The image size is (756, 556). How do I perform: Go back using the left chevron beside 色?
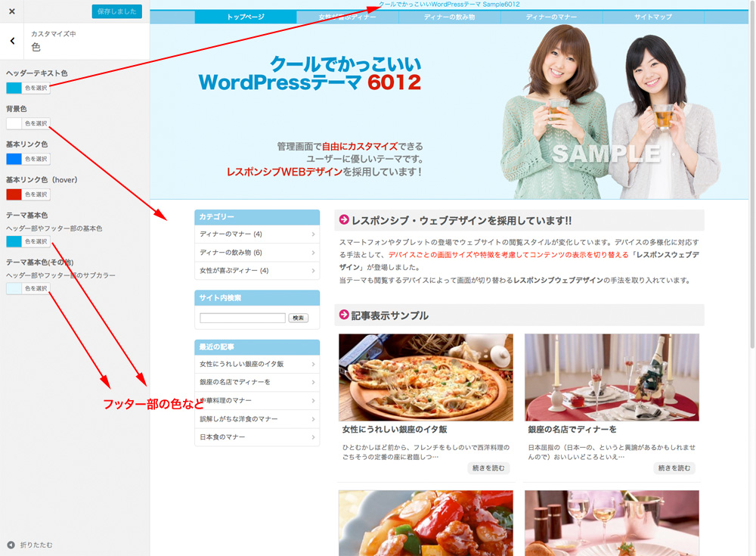(x=13, y=41)
